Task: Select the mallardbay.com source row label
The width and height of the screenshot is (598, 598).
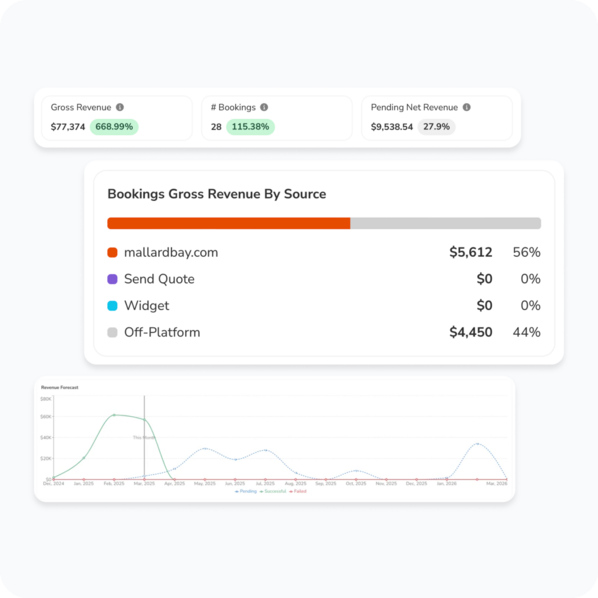Action: tap(171, 252)
